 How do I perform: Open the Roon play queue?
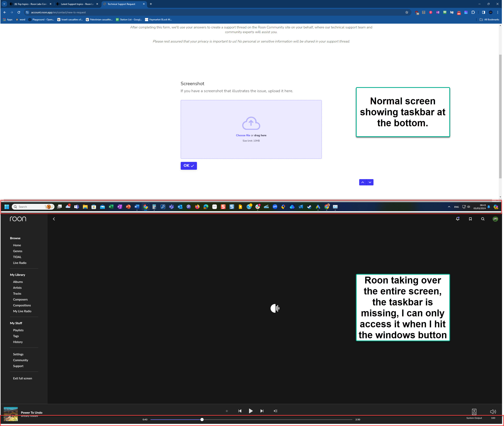click(x=275, y=411)
